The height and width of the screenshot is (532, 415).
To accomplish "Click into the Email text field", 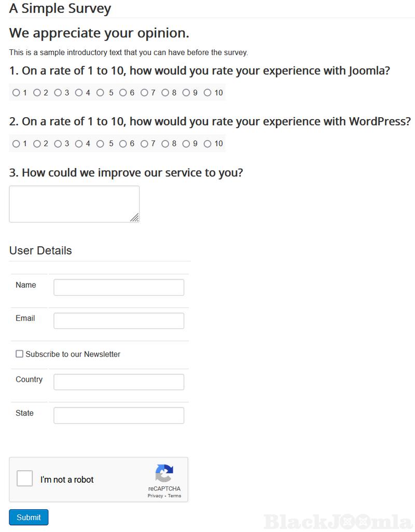I will [x=119, y=320].
